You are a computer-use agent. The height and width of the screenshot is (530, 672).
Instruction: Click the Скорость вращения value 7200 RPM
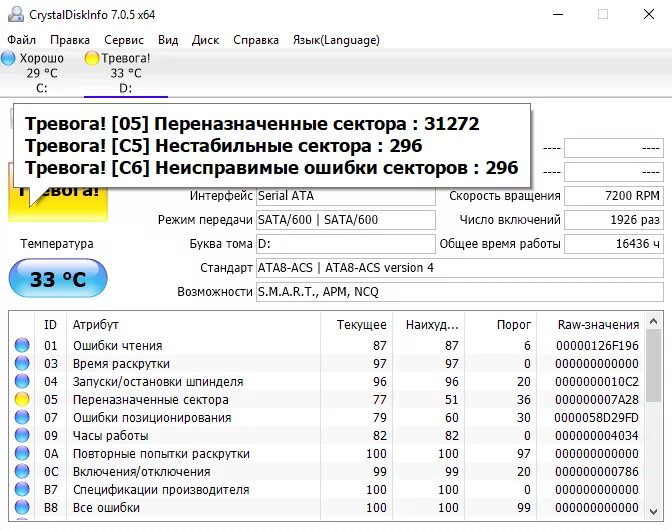[x=614, y=196]
